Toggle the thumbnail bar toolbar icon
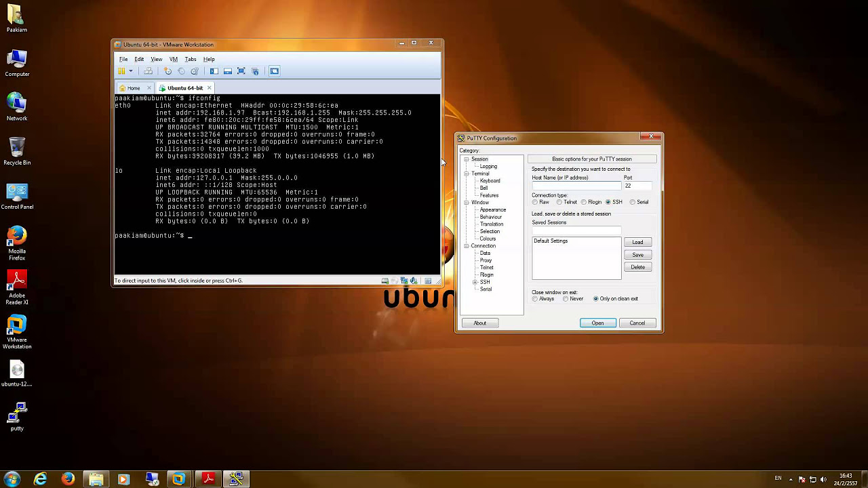 point(228,70)
